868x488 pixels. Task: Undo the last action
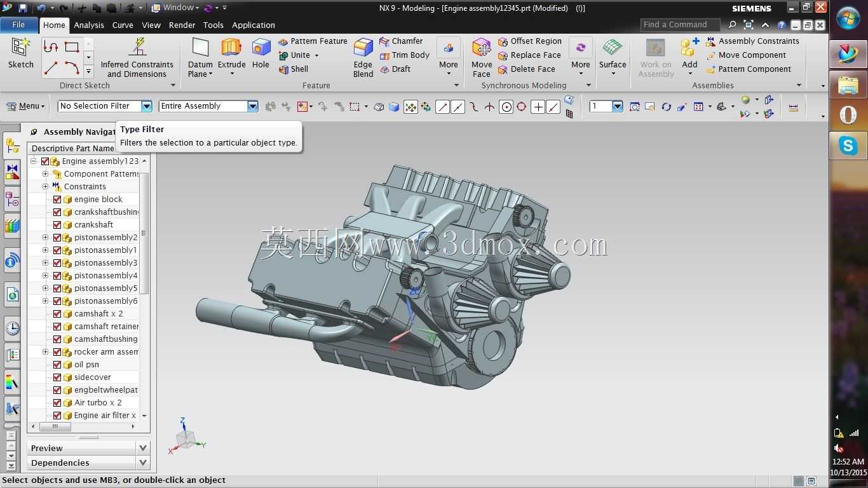[41, 8]
